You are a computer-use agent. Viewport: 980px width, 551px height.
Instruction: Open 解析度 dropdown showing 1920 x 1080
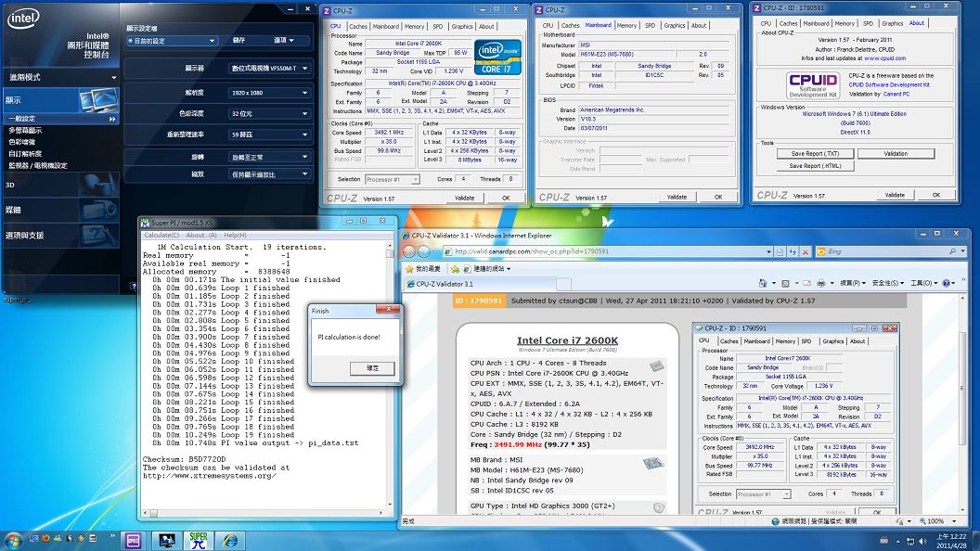point(269,93)
